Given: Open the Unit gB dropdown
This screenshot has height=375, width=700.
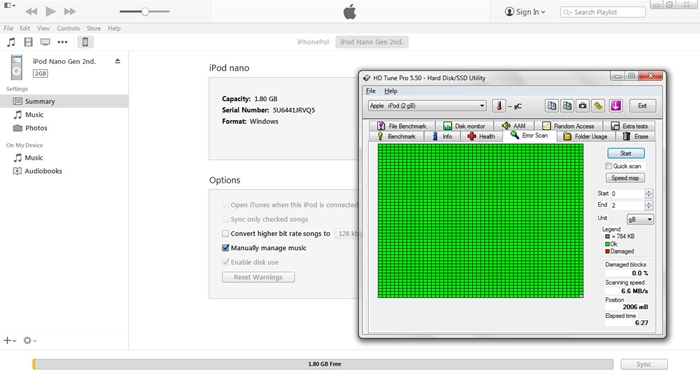Looking at the screenshot, I should pyautogui.click(x=640, y=219).
